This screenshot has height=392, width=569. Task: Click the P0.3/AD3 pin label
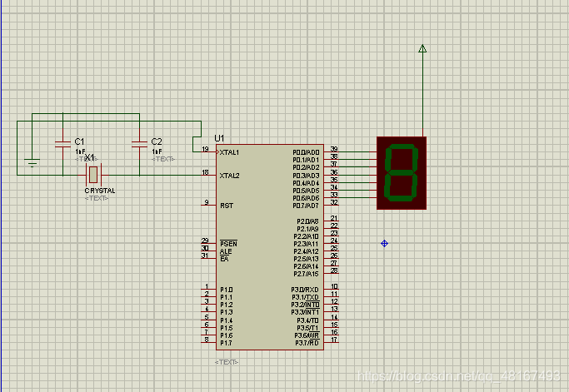[306, 176]
